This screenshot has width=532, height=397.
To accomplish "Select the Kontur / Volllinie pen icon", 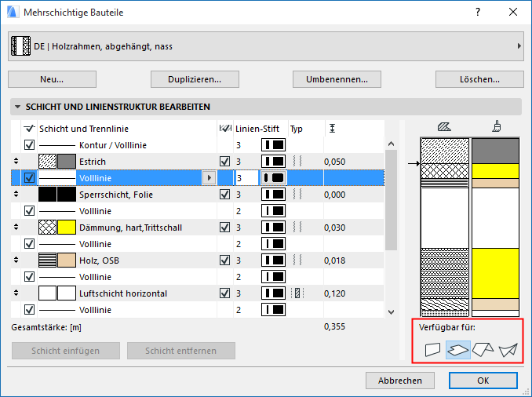I will point(274,145).
